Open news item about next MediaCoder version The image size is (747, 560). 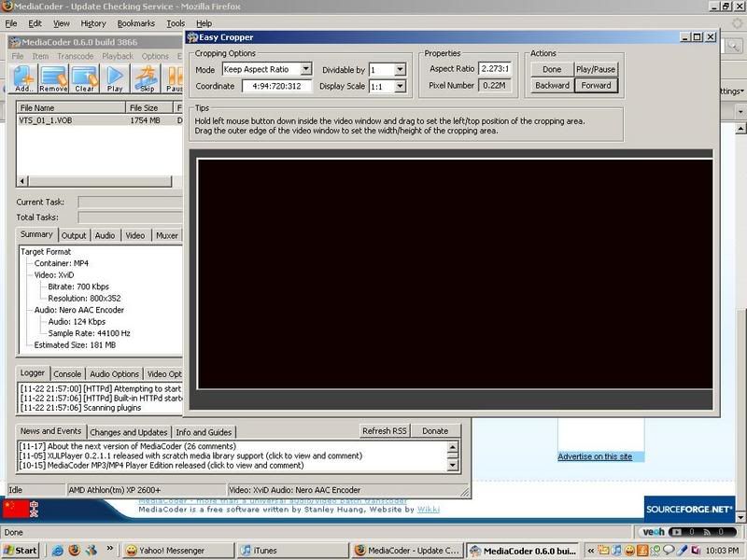[x=128, y=446]
